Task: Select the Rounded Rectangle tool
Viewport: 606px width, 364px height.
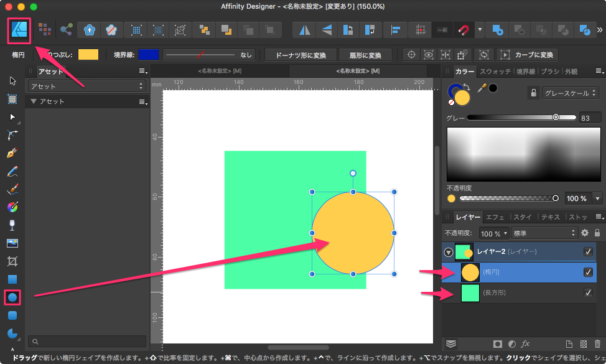Action: [12, 315]
